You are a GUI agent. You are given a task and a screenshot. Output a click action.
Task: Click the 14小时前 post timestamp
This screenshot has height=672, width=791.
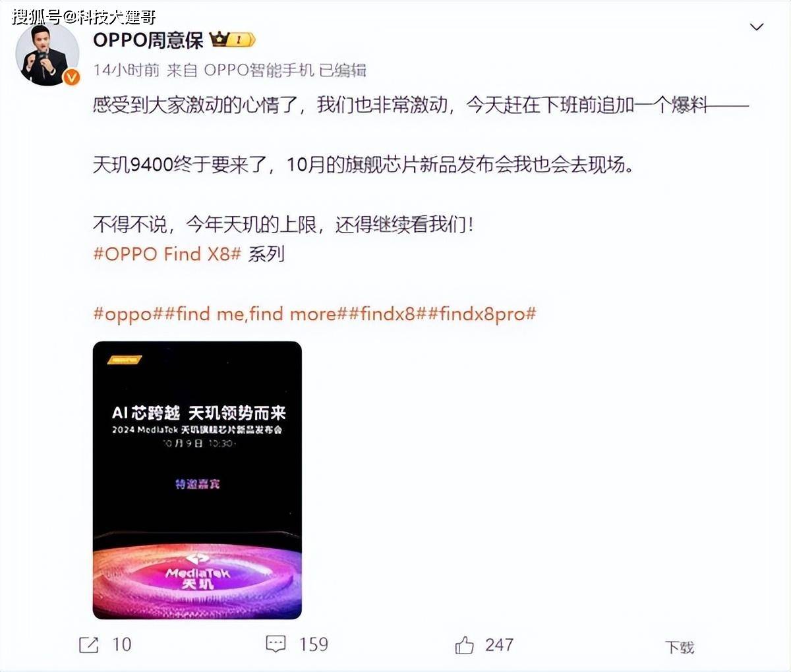pyautogui.click(x=127, y=70)
